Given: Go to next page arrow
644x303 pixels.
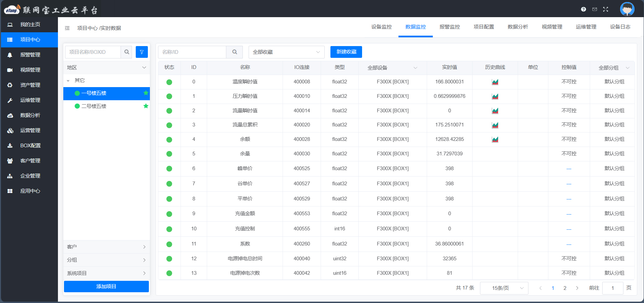Looking at the screenshot, I should (577, 288).
